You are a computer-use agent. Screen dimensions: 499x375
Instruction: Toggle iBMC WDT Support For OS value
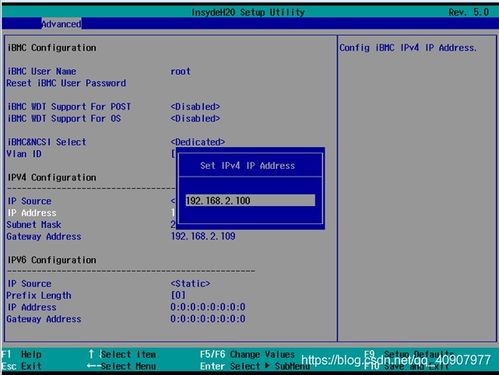tap(195, 118)
